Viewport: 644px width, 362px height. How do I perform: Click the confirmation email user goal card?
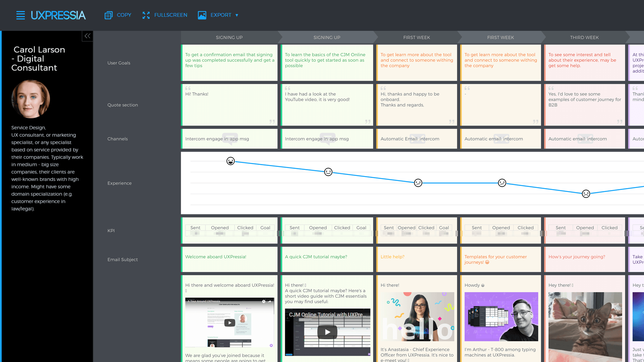(230, 63)
